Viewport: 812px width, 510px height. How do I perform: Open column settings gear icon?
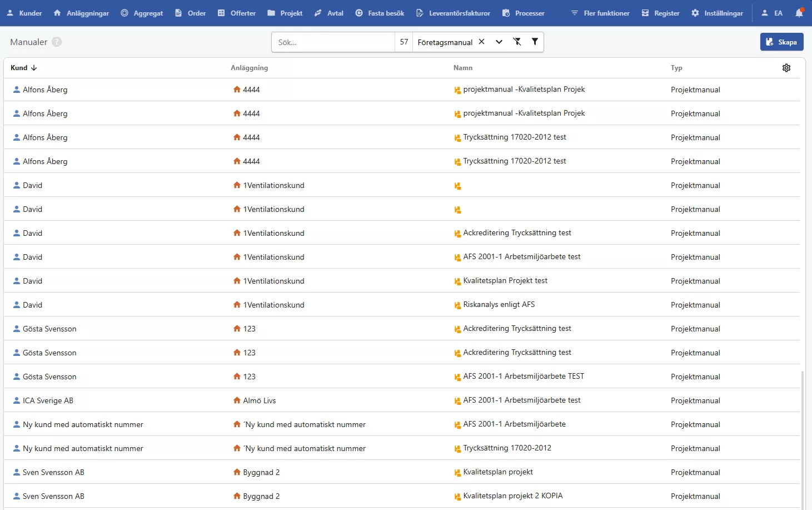786,68
